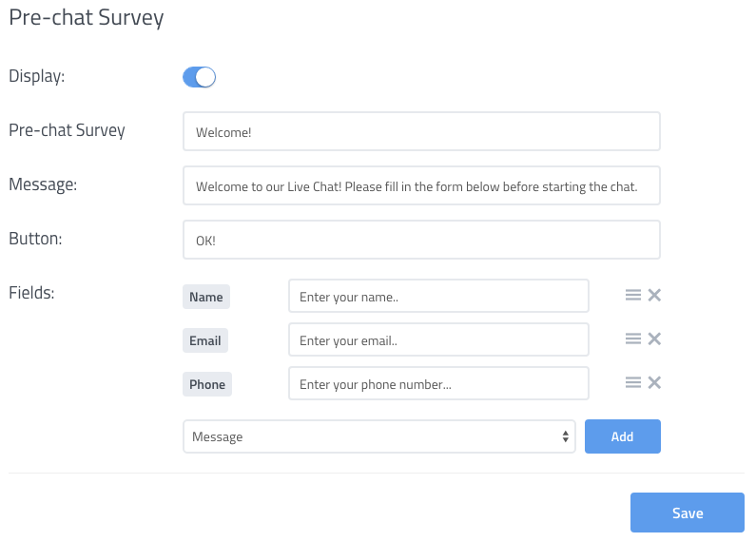Select the Email field tag
The image size is (756, 542).
205,340
